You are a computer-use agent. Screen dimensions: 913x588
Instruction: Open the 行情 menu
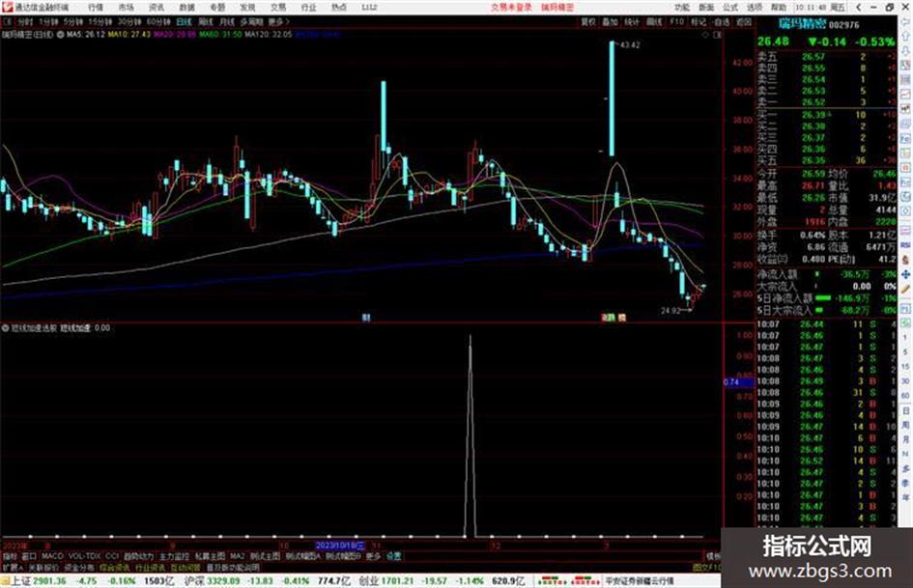[96, 7]
